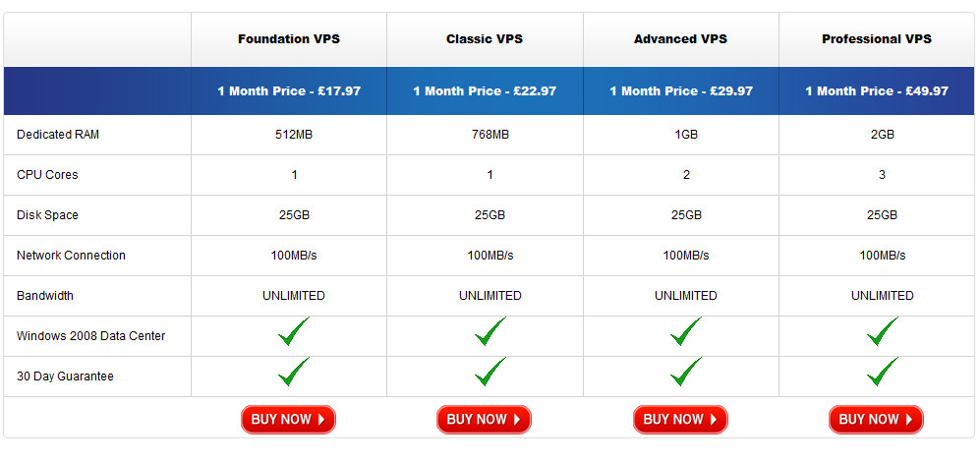Select the Classic VPS column header
The width and height of the screenshot is (980, 463).
tap(485, 39)
